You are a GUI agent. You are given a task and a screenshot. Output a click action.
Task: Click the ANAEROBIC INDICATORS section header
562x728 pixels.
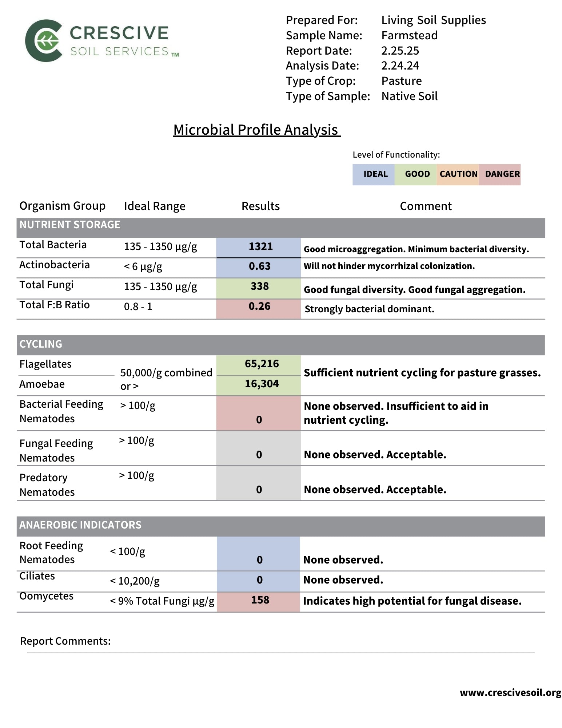pyautogui.click(x=281, y=526)
